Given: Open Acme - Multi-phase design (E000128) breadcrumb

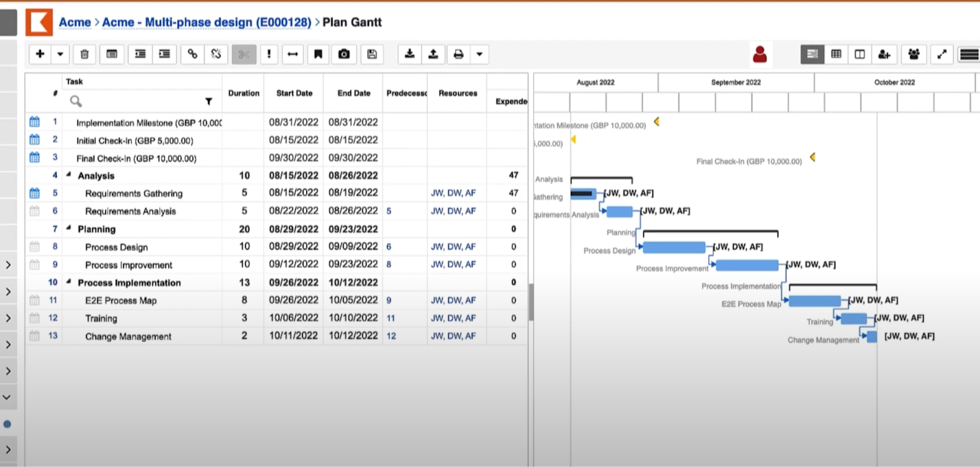Looking at the screenshot, I should pos(206,23).
